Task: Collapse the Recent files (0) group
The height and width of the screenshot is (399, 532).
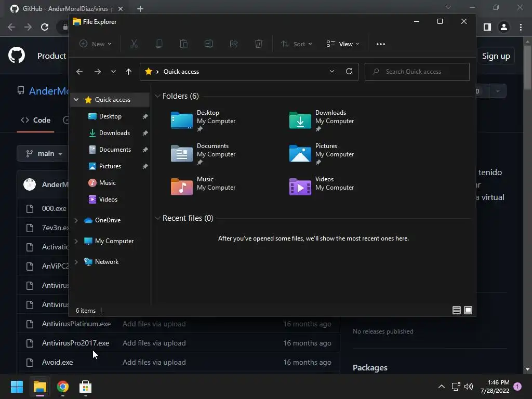Action: point(157,218)
